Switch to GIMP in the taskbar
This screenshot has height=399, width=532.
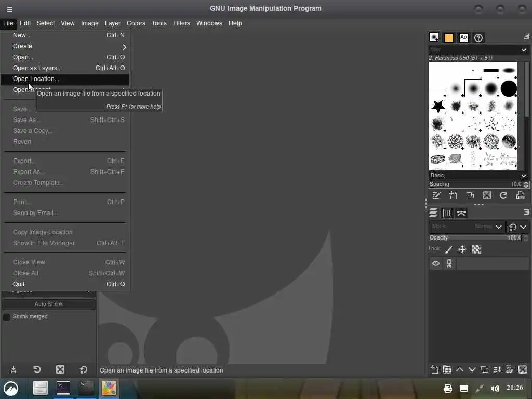(x=109, y=388)
